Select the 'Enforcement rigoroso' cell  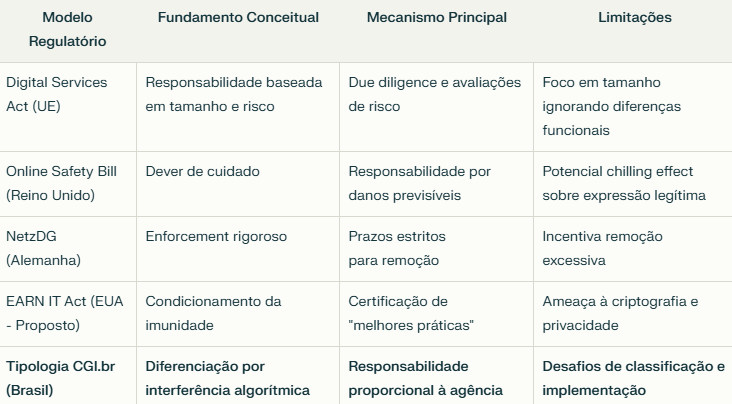coord(238,249)
